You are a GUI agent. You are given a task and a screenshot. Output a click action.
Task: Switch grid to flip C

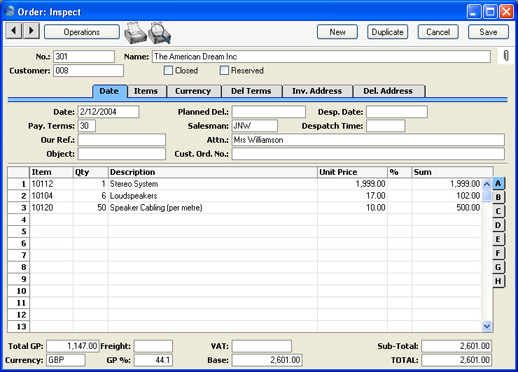(x=498, y=211)
